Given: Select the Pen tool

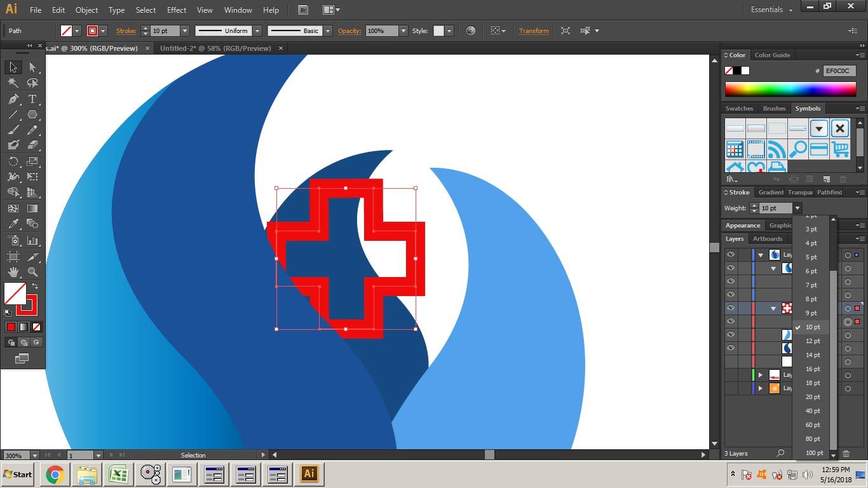Looking at the screenshot, I should pyautogui.click(x=13, y=99).
